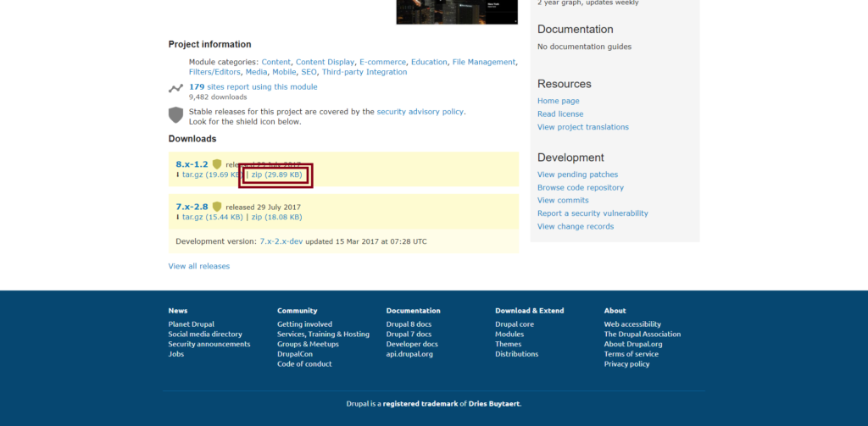Download 7.x-2.8 zip (18.08 KB)
The width and height of the screenshot is (868, 426).
pyautogui.click(x=277, y=218)
